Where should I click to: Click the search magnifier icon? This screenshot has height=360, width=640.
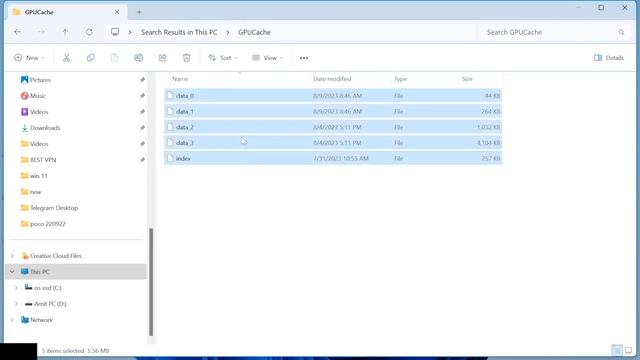tap(621, 32)
